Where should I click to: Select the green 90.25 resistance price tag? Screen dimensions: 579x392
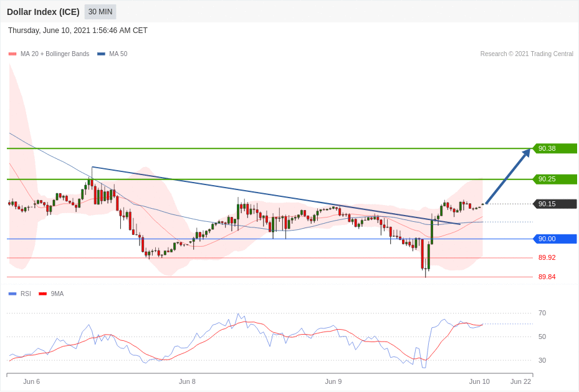554,179
